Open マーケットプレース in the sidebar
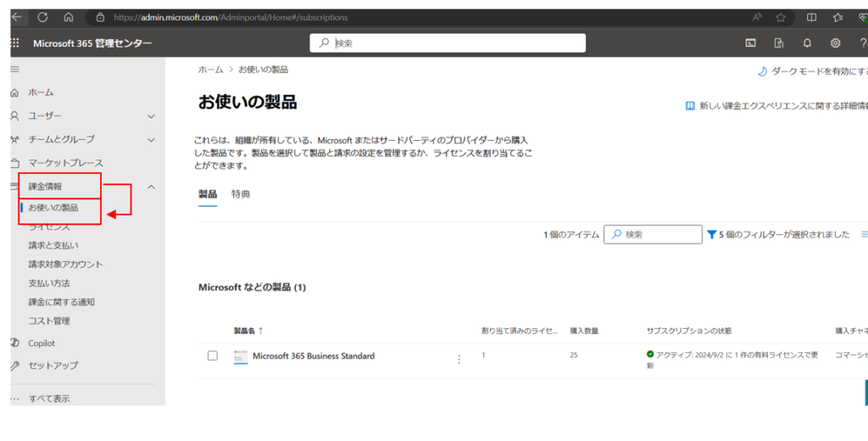The height and width of the screenshot is (441, 868). [65, 163]
